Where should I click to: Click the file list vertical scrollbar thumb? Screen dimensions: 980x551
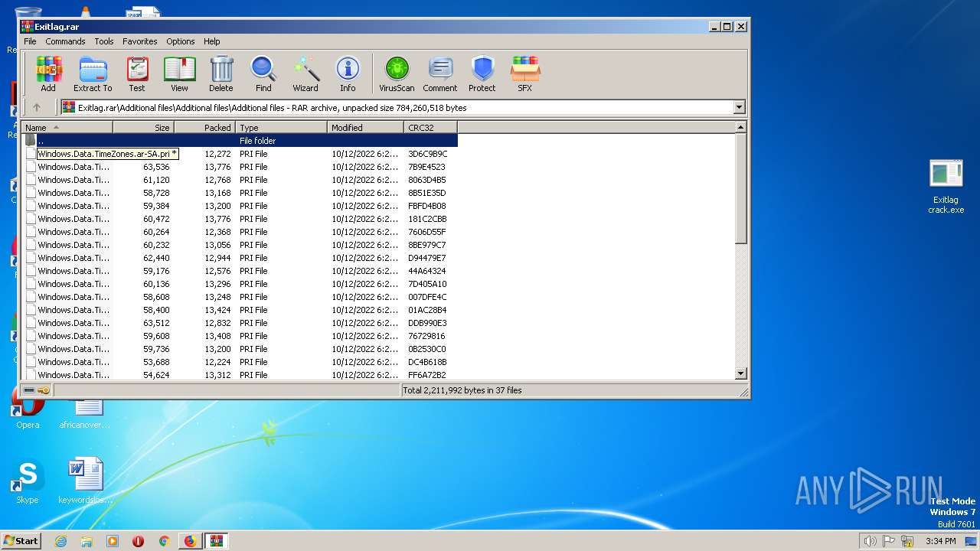(740, 189)
